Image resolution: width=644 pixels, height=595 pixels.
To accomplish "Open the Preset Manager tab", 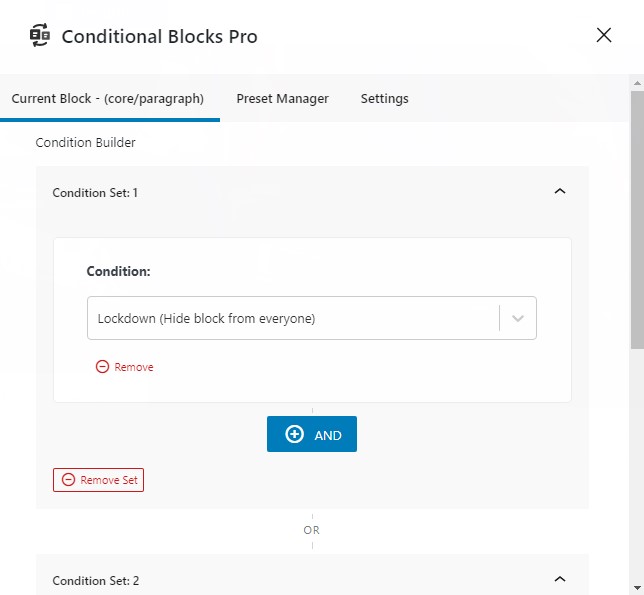I will (282, 99).
